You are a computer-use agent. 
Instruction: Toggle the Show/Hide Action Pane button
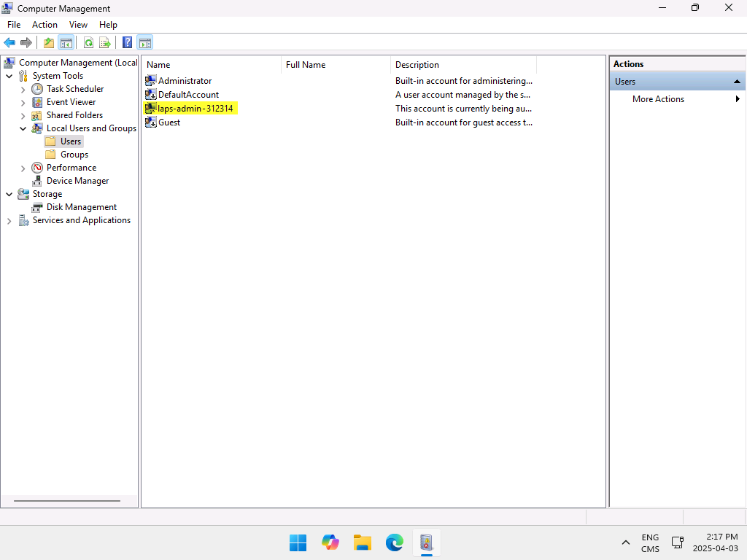point(144,42)
